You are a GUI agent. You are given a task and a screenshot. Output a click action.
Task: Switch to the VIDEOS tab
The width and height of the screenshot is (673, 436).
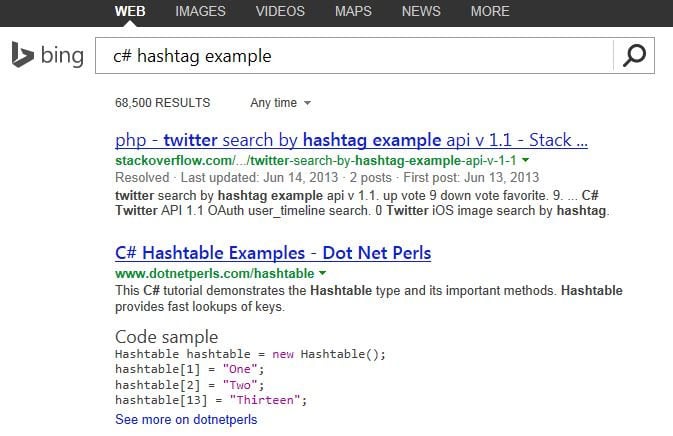click(281, 12)
